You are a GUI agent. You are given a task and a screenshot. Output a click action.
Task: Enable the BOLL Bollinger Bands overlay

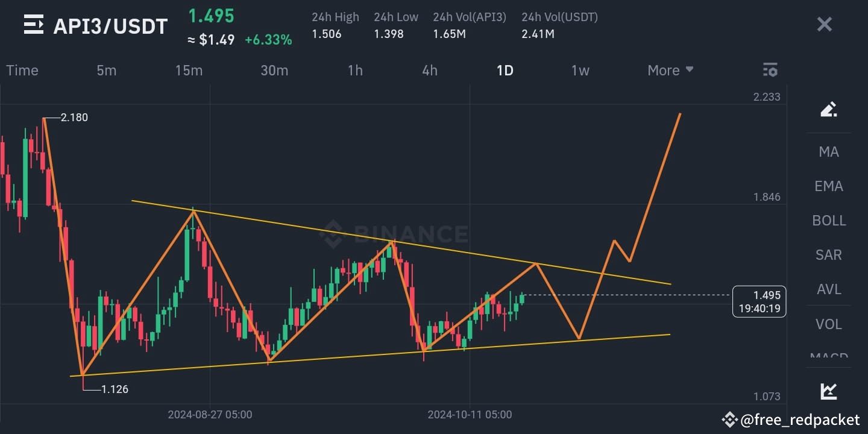[828, 221]
